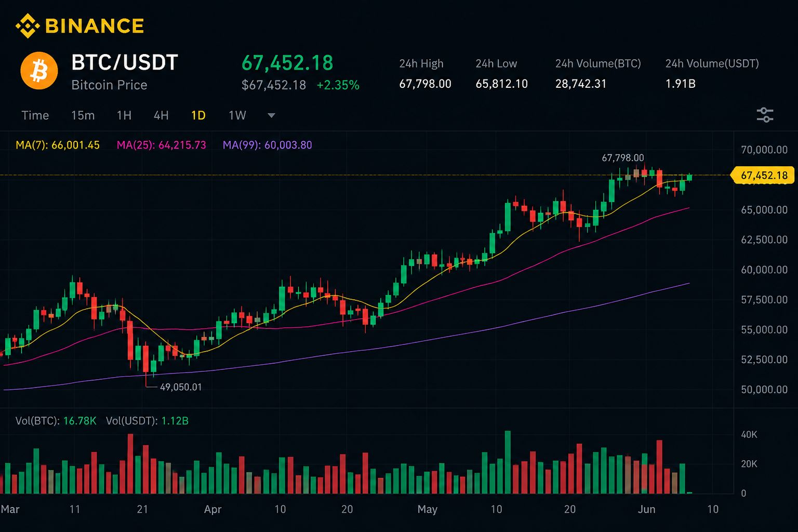This screenshot has height=532, width=798.
Task: Click the 57,500.00 price axis label
Action: (764, 300)
